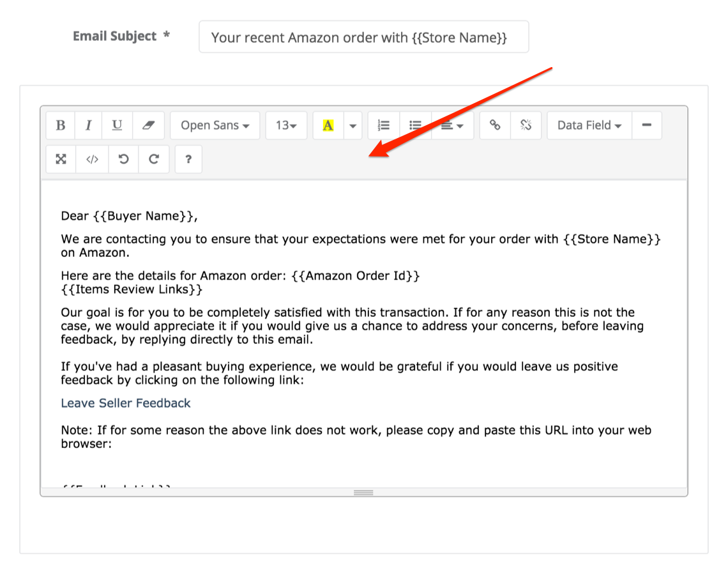Undo the last editing action
The height and width of the screenshot is (570, 728).
click(x=123, y=159)
